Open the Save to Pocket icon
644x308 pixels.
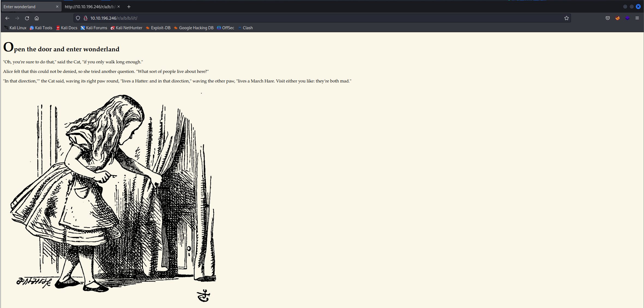coord(608,18)
